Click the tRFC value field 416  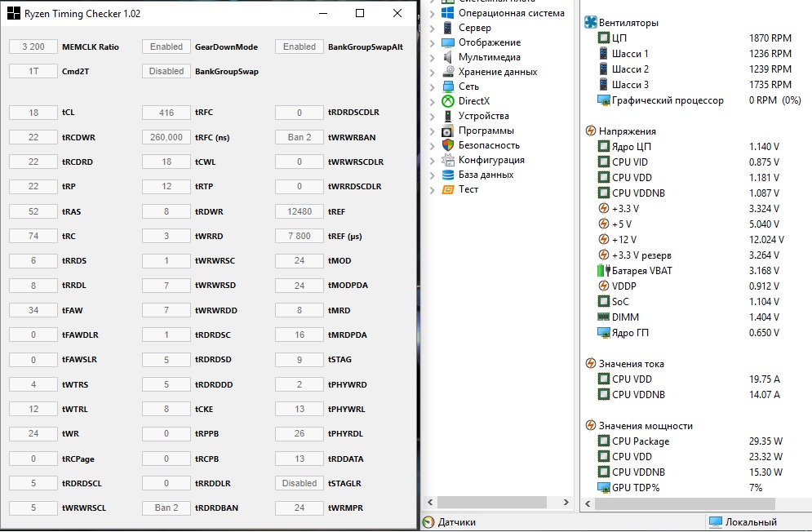(x=166, y=113)
